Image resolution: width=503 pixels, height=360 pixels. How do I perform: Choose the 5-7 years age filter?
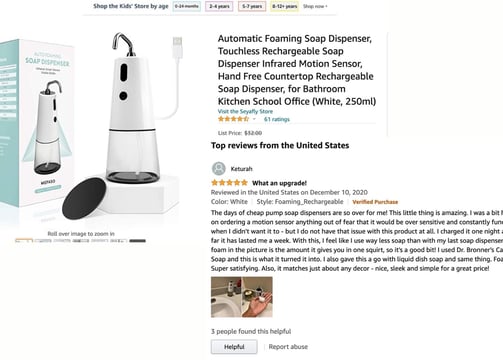tap(252, 6)
